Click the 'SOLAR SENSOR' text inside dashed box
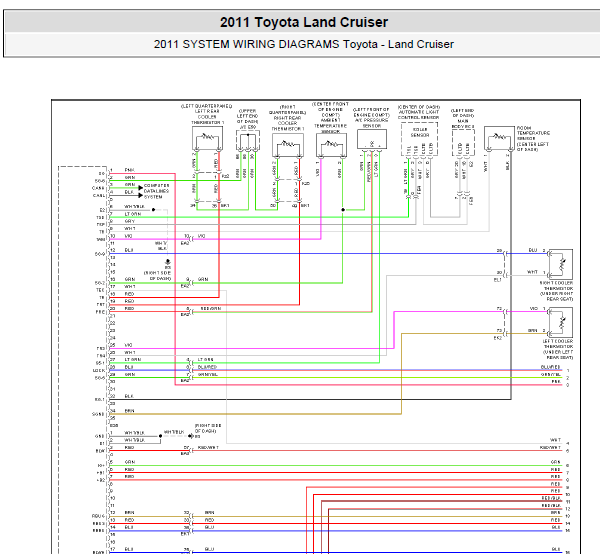This screenshot has height=554, width=600. coord(420,132)
